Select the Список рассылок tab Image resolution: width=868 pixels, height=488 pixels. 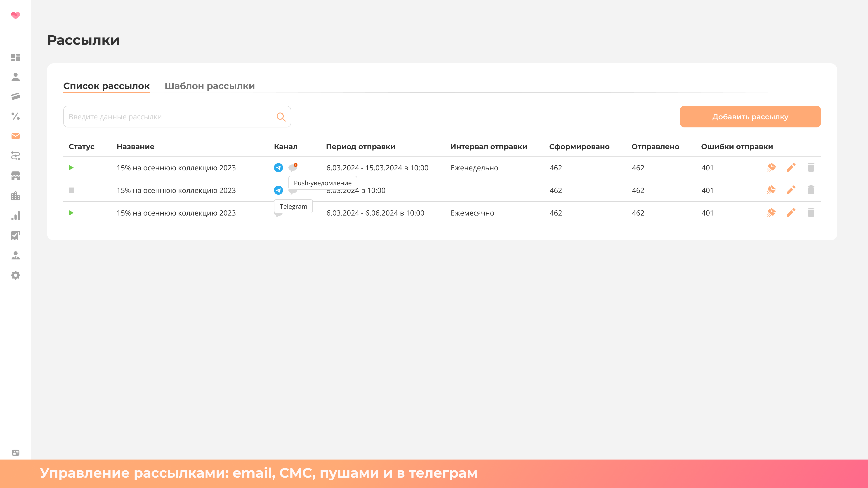[x=106, y=86]
